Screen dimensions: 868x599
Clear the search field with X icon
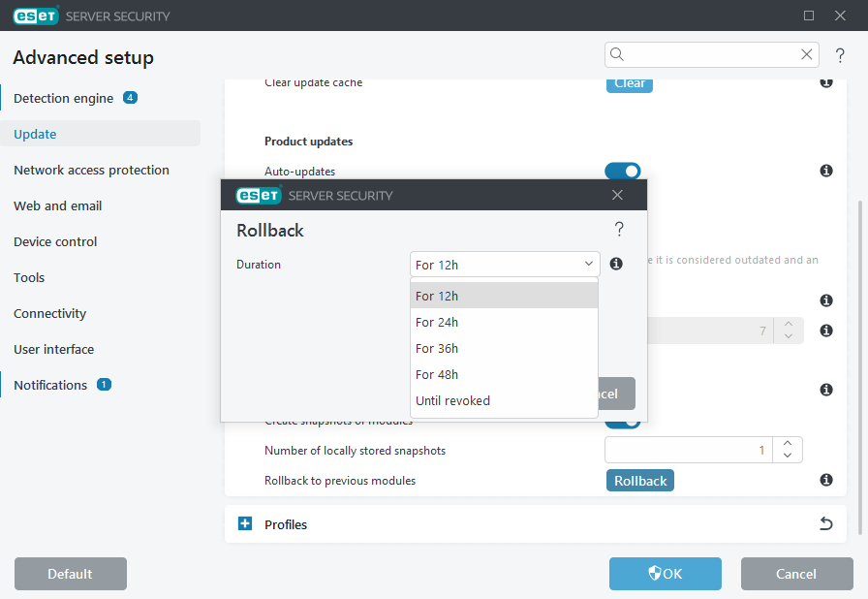click(807, 54)
